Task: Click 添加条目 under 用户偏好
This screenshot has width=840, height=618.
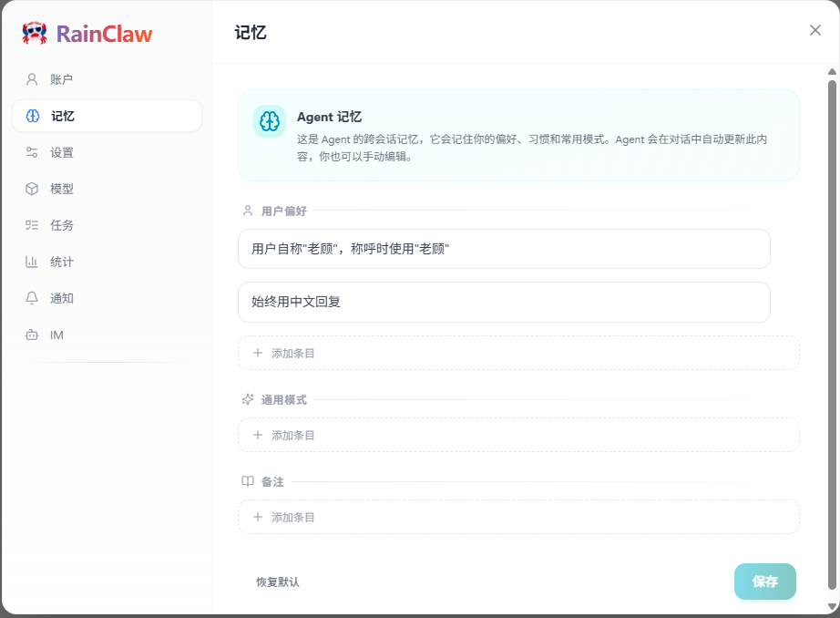Action: pyautogui.click(x=518, y=353)
